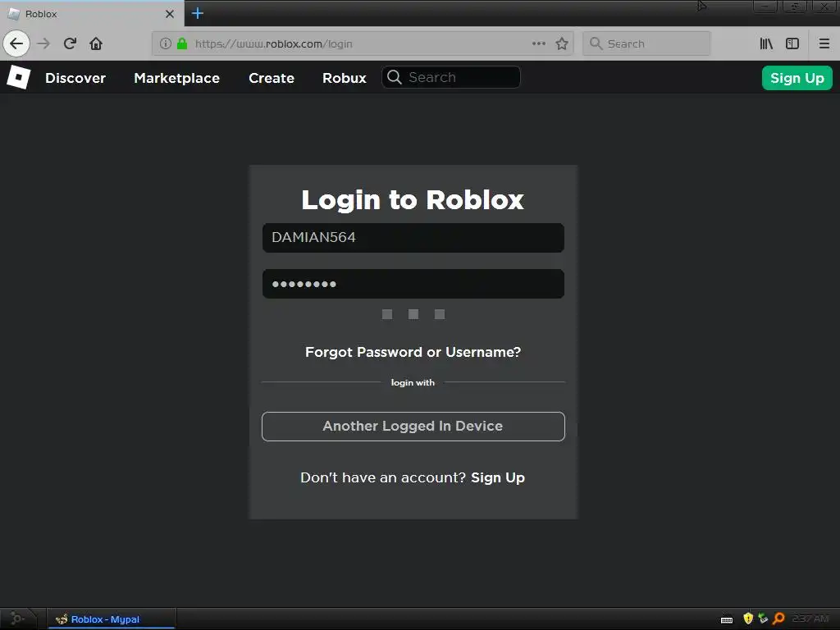Reload the Roblox login page
840x630 pixels.
[71, 43]
